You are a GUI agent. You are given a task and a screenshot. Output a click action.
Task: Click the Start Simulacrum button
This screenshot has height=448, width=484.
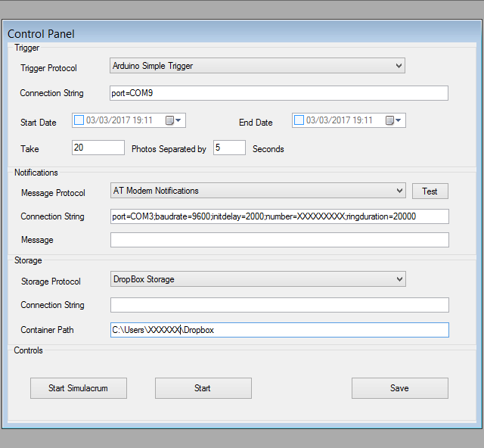click(79, 388)
